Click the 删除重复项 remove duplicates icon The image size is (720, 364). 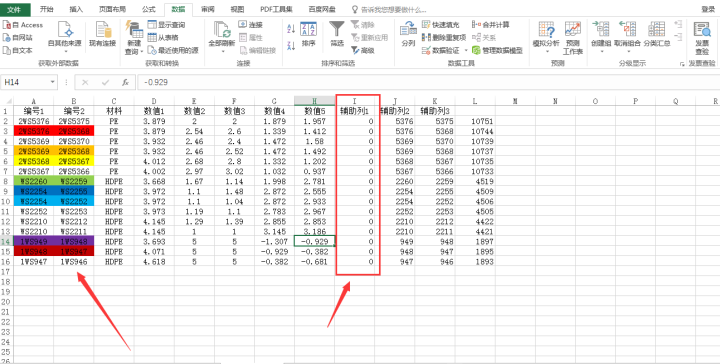click(426, 38)
